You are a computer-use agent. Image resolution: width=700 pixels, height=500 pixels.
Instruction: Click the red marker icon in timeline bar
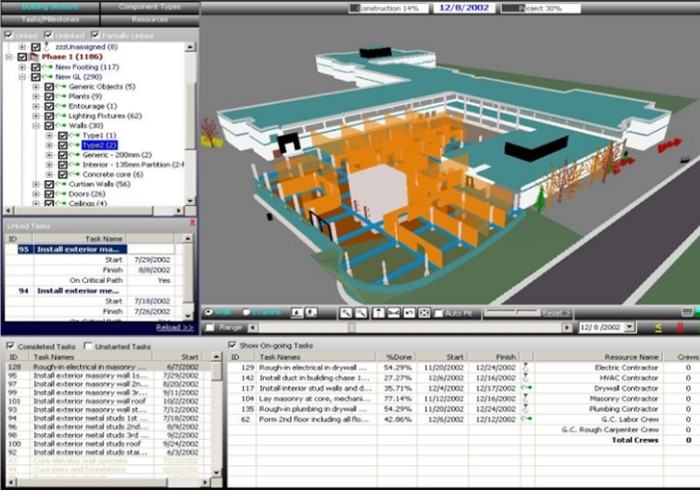[681, 327]
